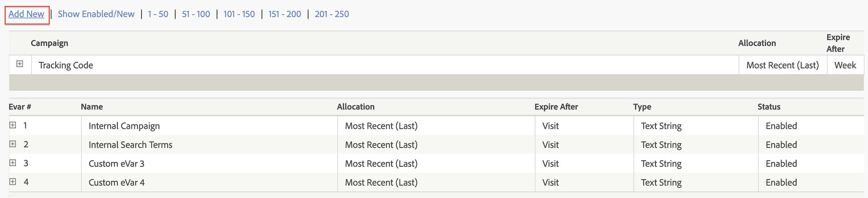Go to eVars 201 - 250 page

coord(332,14)
